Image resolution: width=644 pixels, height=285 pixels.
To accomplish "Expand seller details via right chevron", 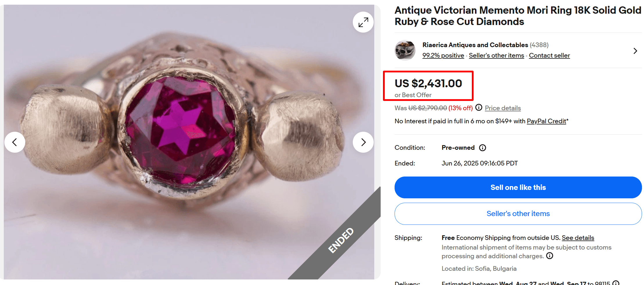I will (635, 51).
